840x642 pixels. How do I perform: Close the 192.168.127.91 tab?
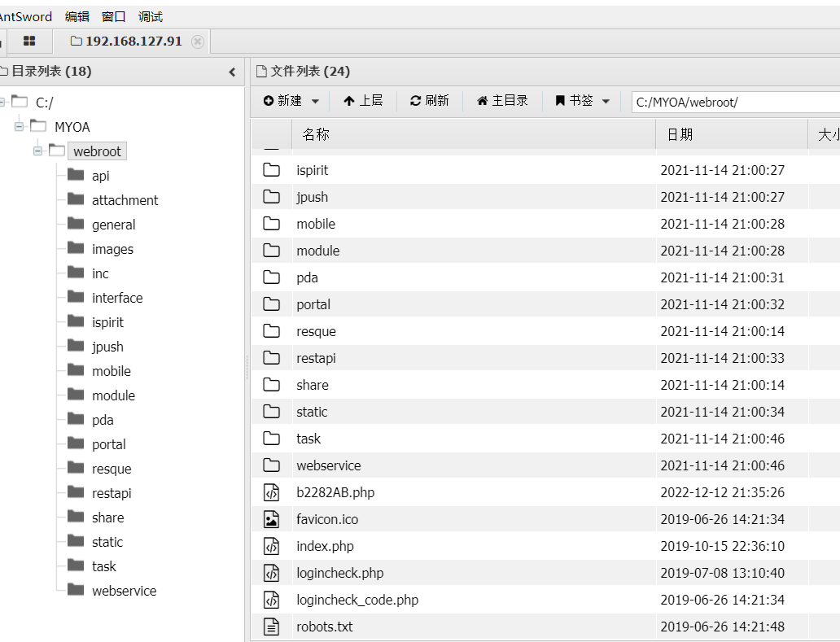(x=198, y=41)
